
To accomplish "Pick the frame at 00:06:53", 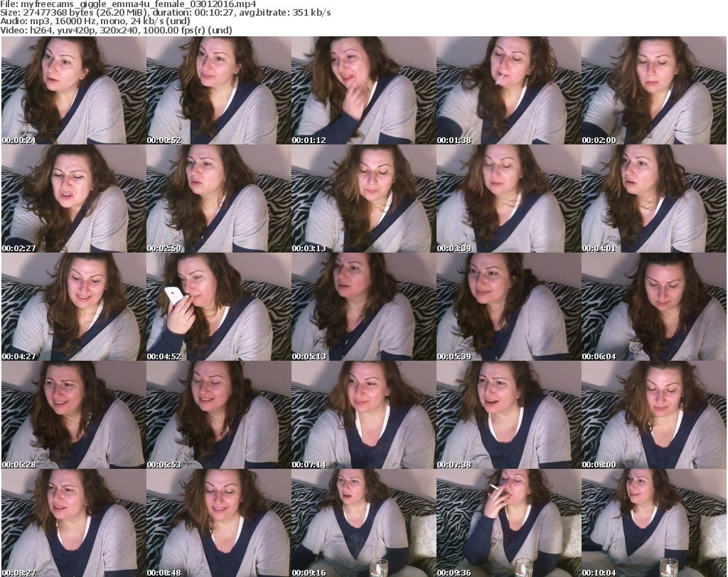I will pyautogui.click(x=219, y=415).
